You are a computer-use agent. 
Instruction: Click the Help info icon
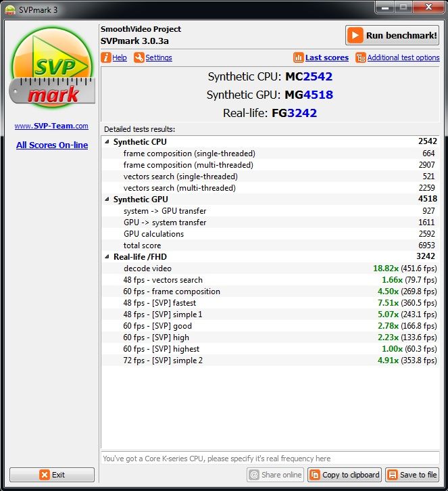coord(106,57)
